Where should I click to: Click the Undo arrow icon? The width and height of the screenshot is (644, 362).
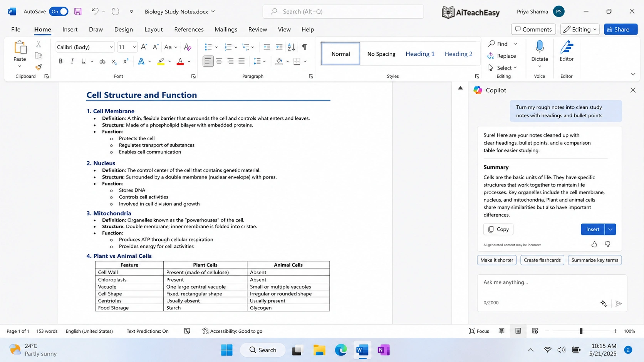[x=95, y=12]
